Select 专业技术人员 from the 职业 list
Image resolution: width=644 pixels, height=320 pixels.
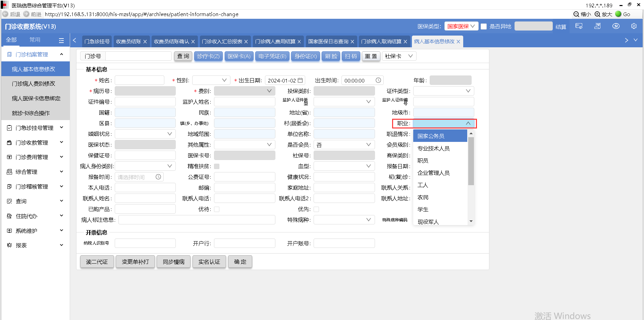pyautogui.click(x=440, y=148)
